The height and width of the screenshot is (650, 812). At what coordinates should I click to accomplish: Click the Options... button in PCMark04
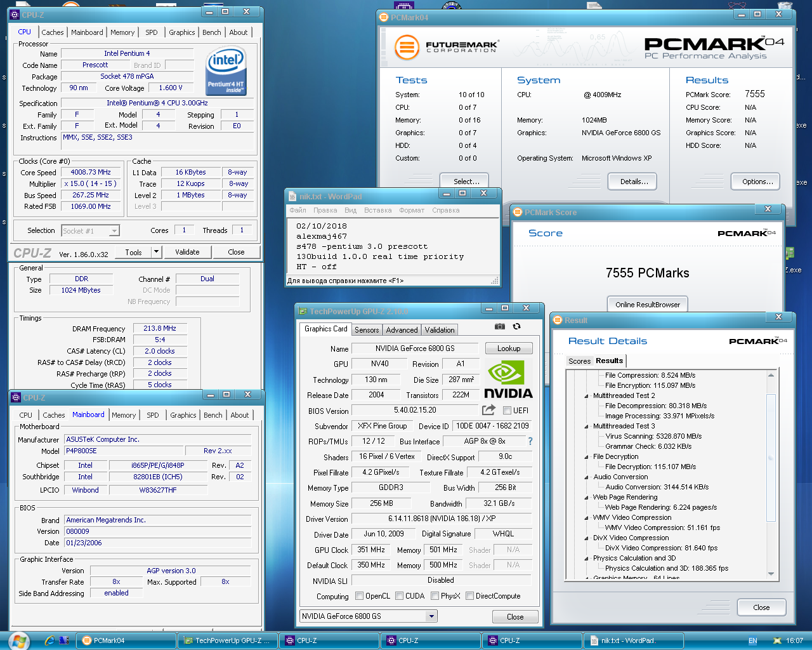pyautogui.click(x=756, y=182)
